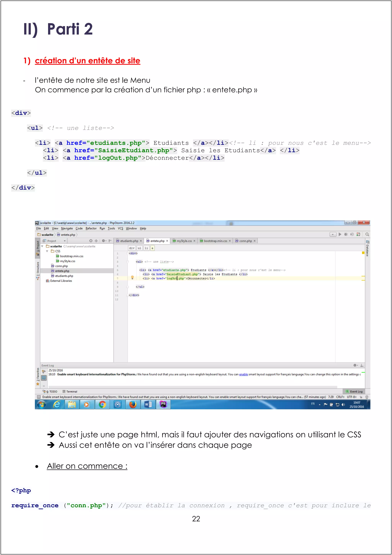
Task: Open the Navigate menu
Action: [x=67, y=228]
